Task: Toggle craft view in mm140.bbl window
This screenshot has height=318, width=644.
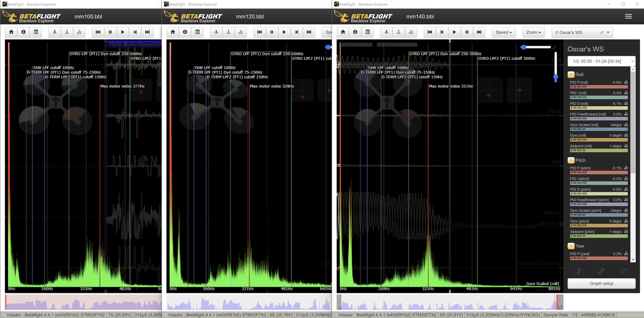Action: pyautogui.click(x=386, y=32)
